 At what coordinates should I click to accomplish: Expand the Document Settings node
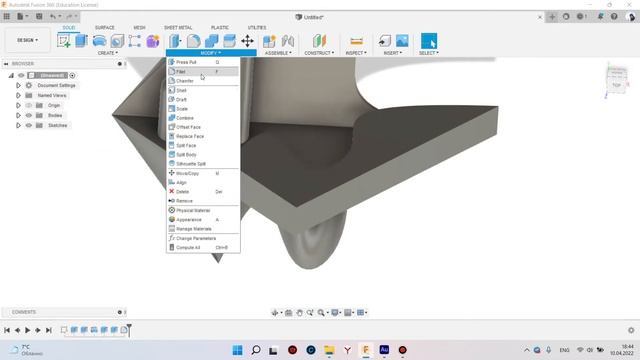[18, 85]
